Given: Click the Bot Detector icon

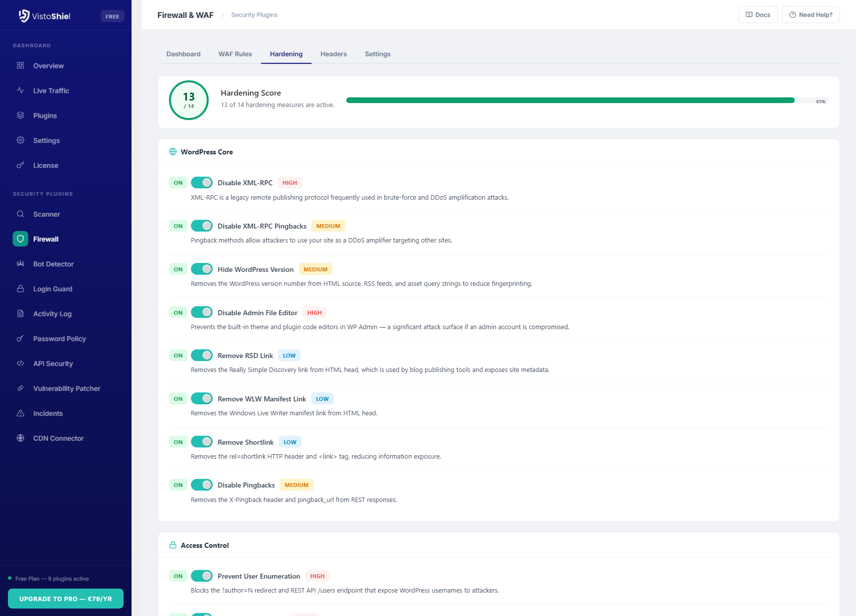Looking at the screenshot, I should click(20, 263).
